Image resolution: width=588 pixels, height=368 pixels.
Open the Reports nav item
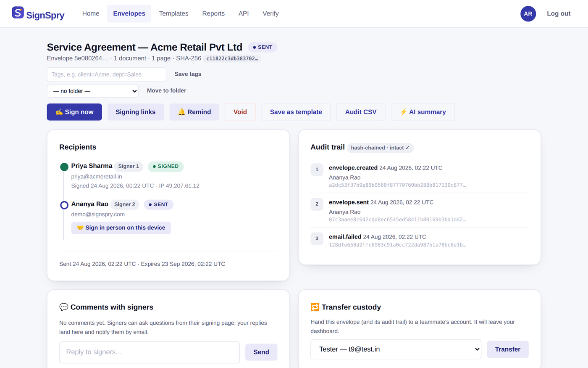213,13
